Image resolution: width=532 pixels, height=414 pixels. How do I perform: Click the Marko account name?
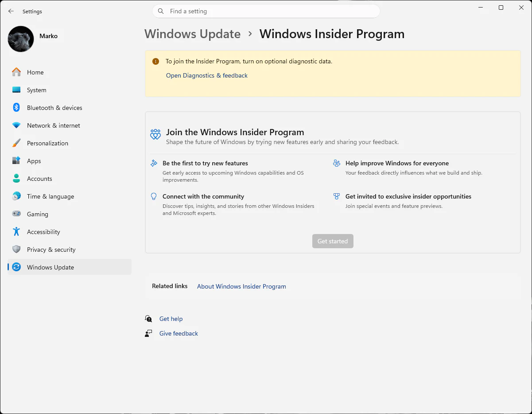click(48, 36)
